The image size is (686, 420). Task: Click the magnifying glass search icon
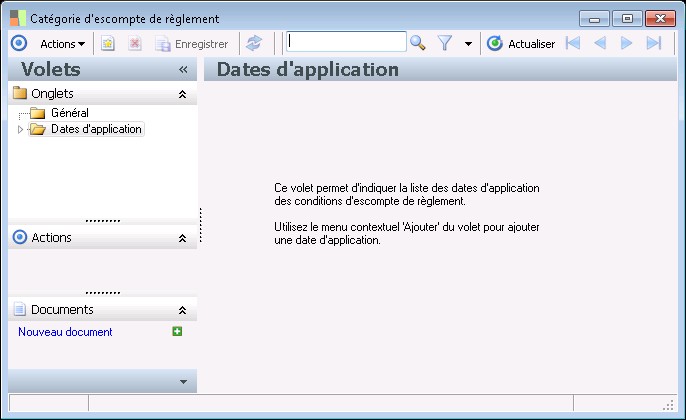(417, 43)
